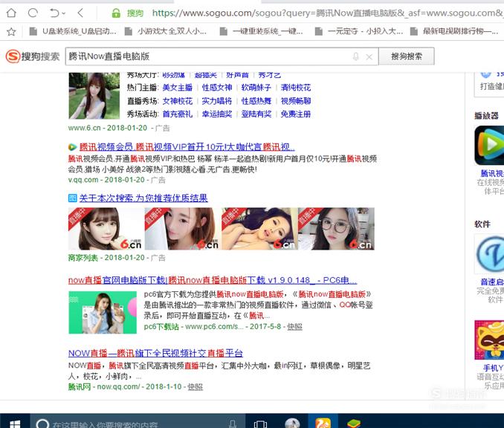Screen dimensions: 504x428
Task: Open the undo history dropdown arrow
Action: pos(64,13)
